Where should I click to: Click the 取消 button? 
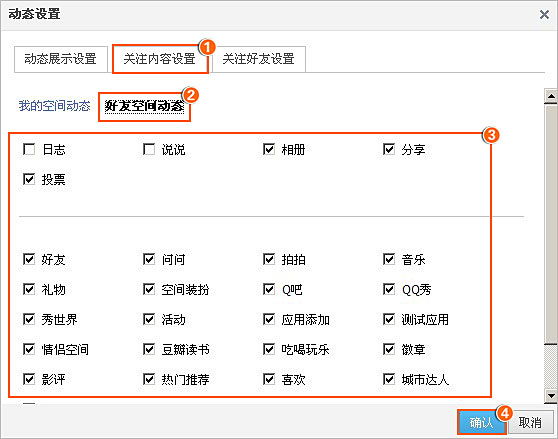click(x=530, y=422)
